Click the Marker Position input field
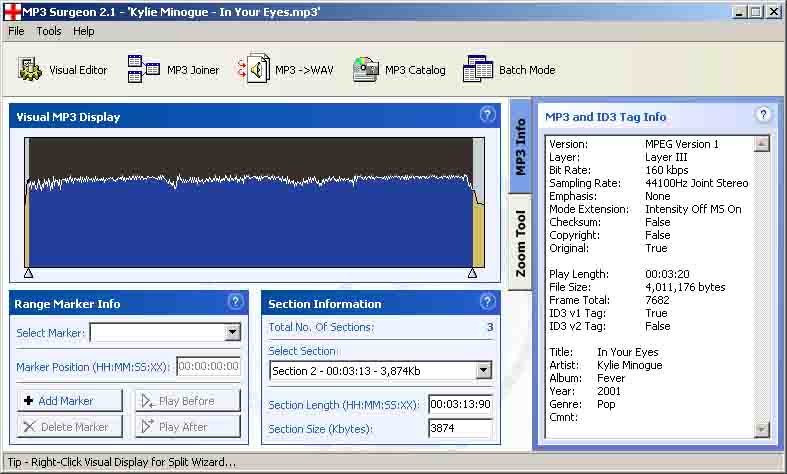Image resolution: width=787 pixels, height=474 pixels. coord(208,366)
